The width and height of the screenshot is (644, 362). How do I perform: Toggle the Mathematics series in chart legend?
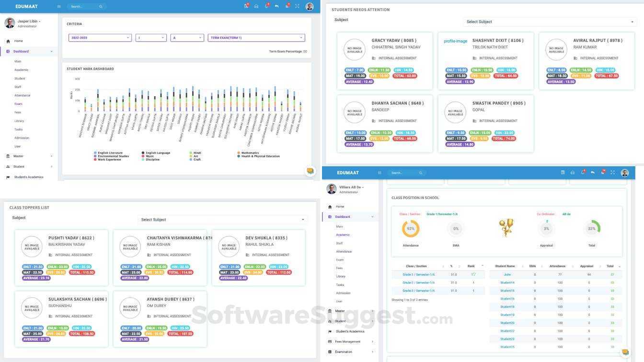(x=248, y=153)
